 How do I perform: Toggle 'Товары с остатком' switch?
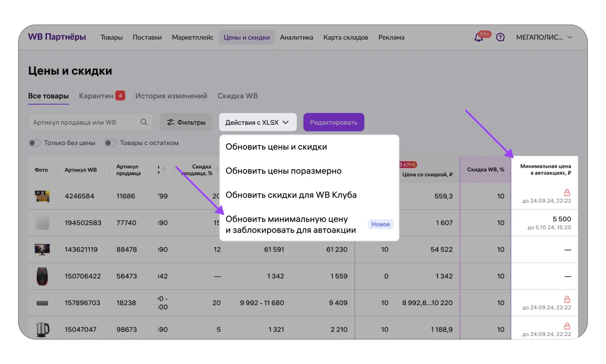tap(110, 143)
